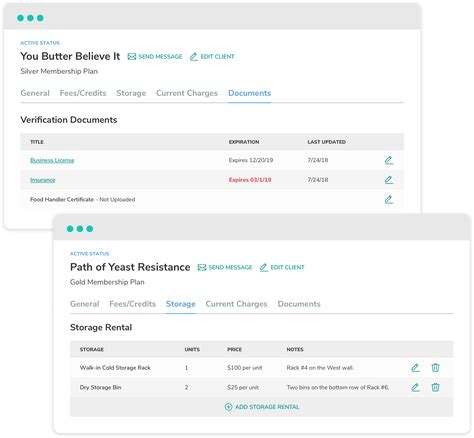Image resolution: width=474 pixels, height=438 pixels.
Task: Click the EXPIRATION column header
Action: point(244,142)
